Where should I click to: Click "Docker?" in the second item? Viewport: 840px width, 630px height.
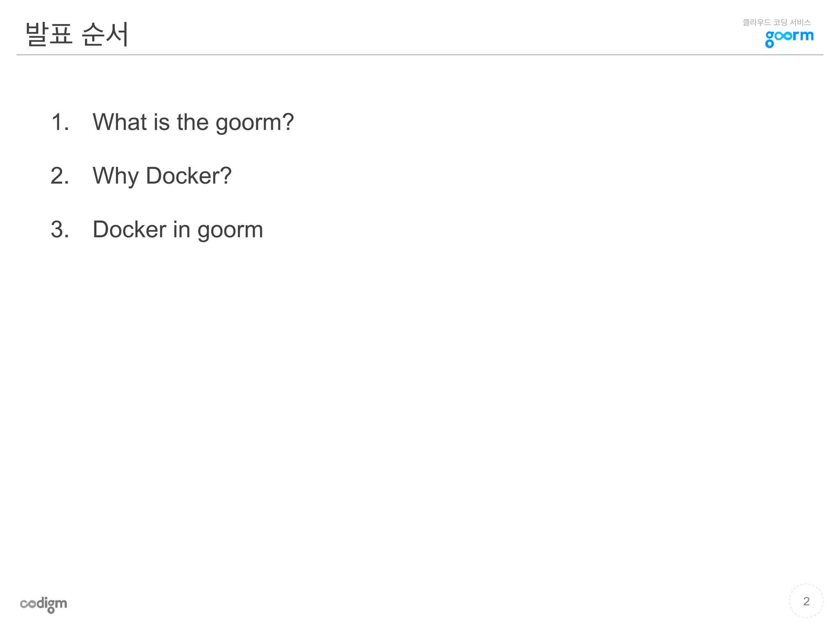tap(189, 176)
